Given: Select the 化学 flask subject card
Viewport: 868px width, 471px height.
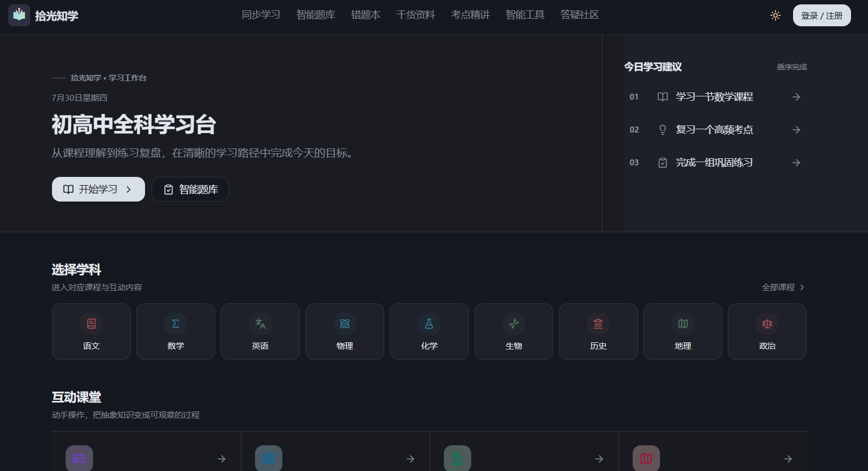Looking at the screenshot, I should (x=429, y=331).
